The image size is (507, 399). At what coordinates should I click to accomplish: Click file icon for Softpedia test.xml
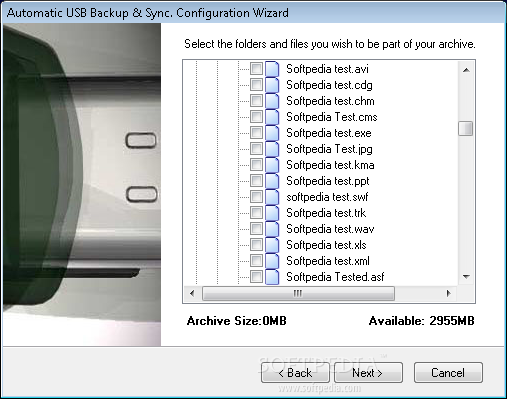pos(272,261)
